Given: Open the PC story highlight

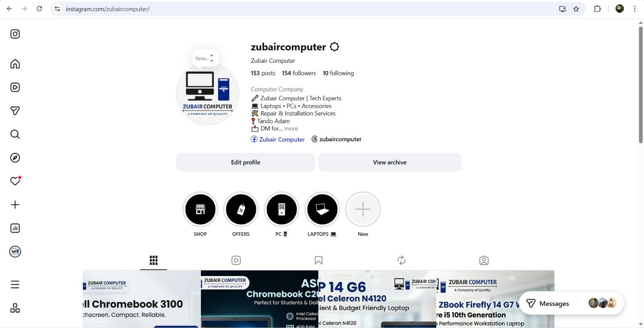Looking at the screenshot, I should 281,209.
